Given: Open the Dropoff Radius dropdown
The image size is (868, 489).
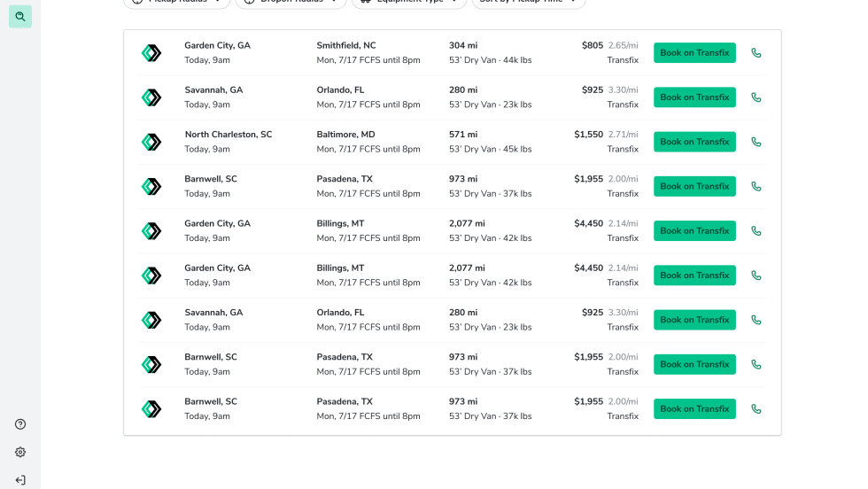Looking at the screenshot, I should tap(291, 2).
